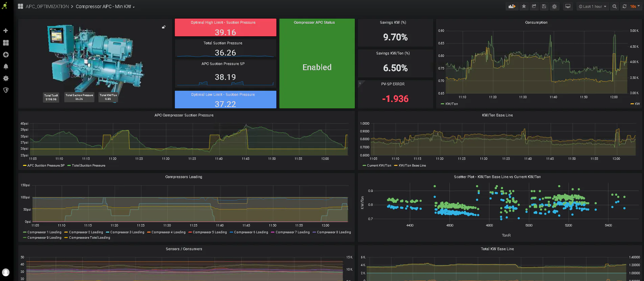
Task: Click the Refresh dashboard button
Action: tap(624, 6)
